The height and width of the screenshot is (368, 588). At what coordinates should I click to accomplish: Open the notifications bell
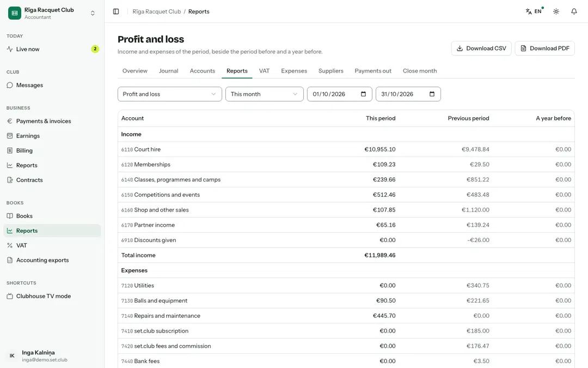[574, 11]
